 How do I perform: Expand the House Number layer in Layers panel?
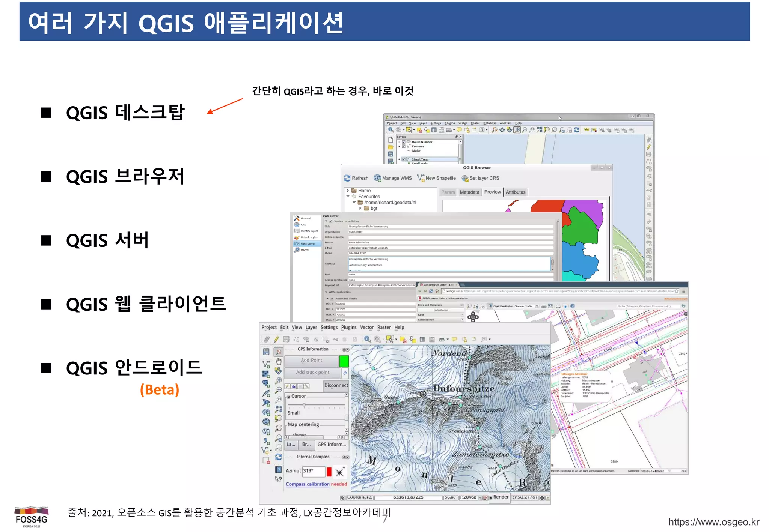click(399, 142)
